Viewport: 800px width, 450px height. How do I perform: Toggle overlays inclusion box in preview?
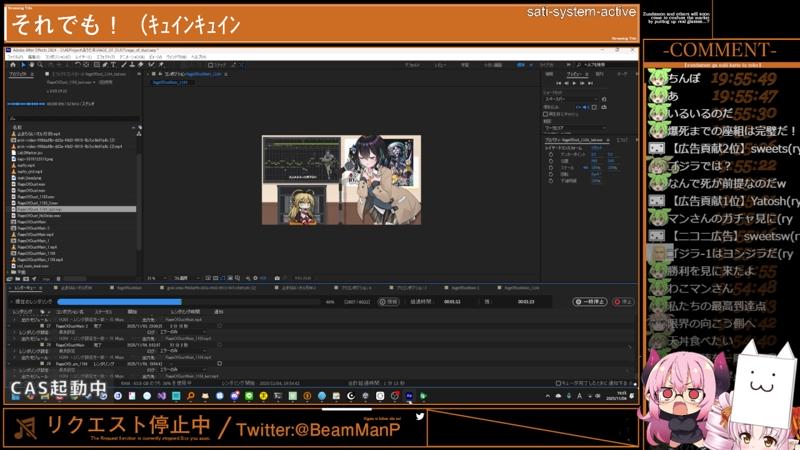click(x=594, y=107)
